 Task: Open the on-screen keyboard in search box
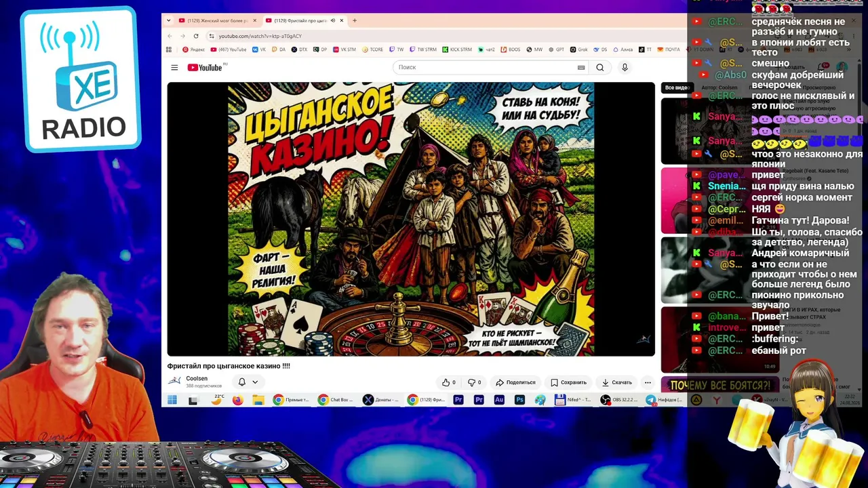click(581, 67)
